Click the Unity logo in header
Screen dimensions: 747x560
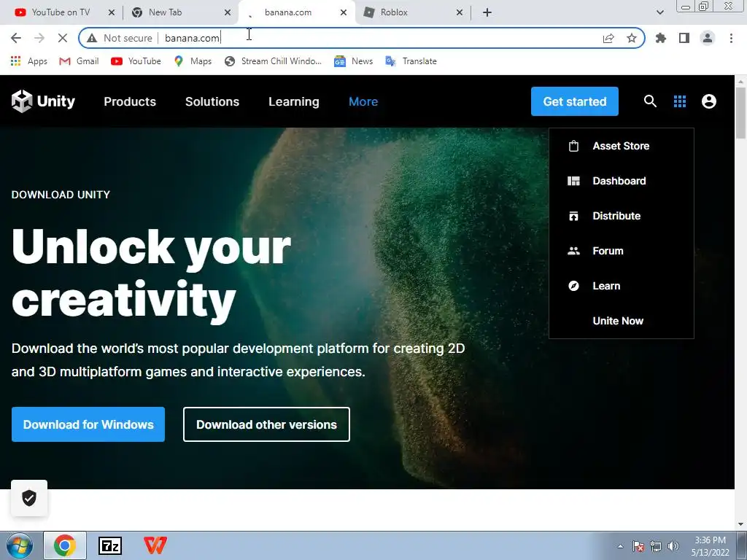(x=43, y=101)
